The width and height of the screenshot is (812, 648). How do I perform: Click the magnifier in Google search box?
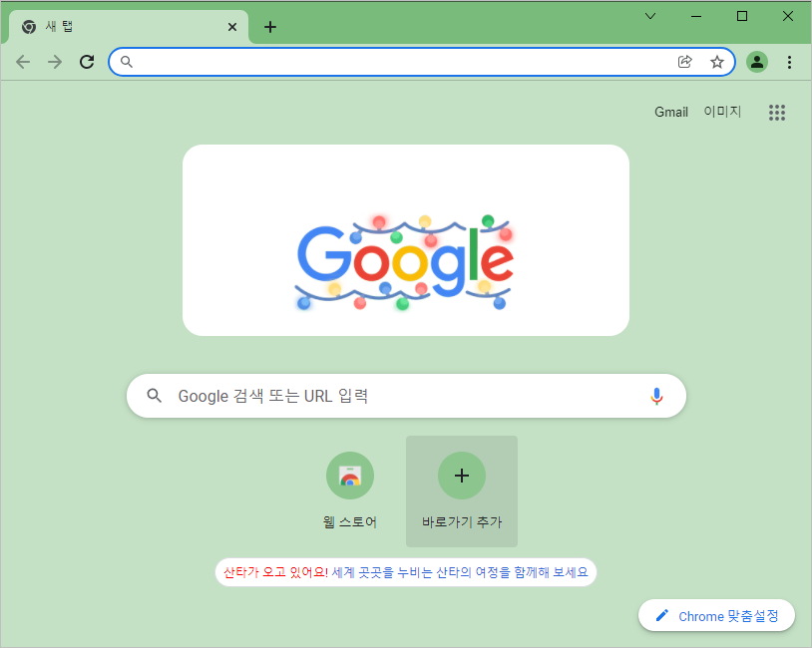point(154,396)
